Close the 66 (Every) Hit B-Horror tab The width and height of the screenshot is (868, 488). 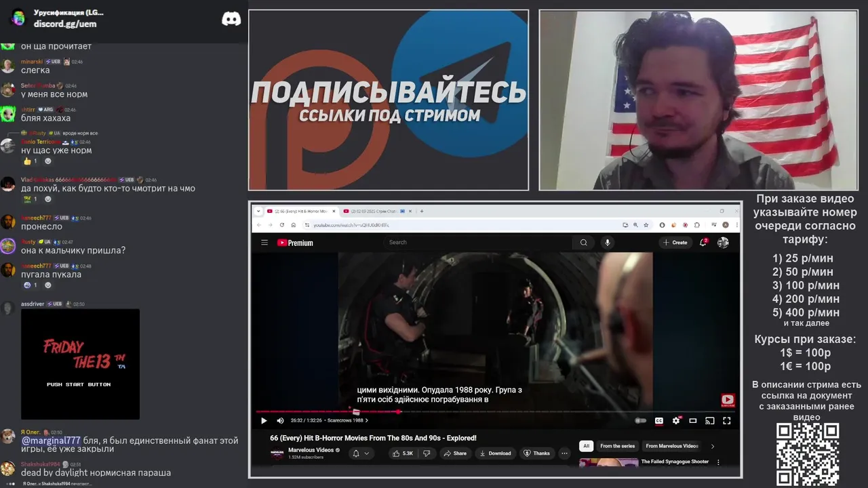334,211
